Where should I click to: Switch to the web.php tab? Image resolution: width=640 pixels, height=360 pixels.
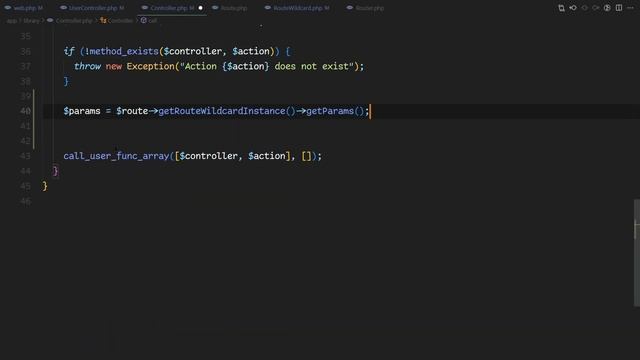click(25, 8)
